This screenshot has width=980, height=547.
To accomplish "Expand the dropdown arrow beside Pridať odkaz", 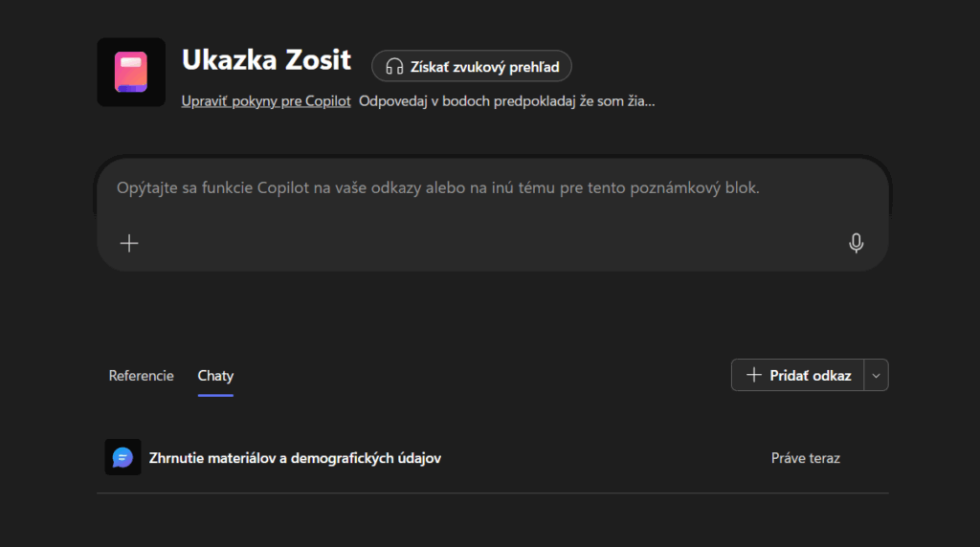I will (x=877, y=375).
